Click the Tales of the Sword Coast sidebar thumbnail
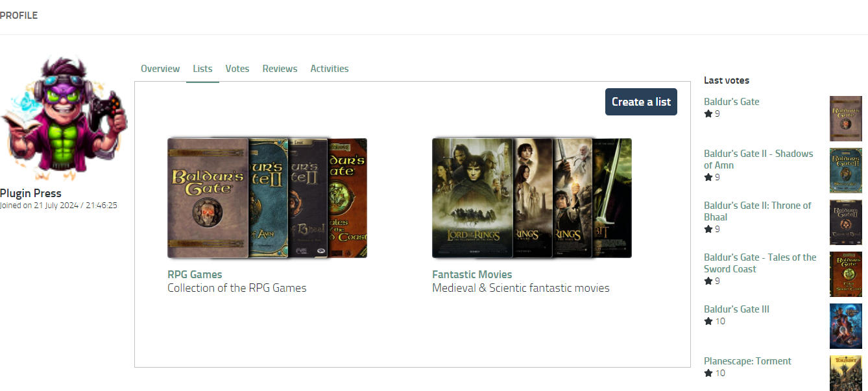 coord(846,274)
